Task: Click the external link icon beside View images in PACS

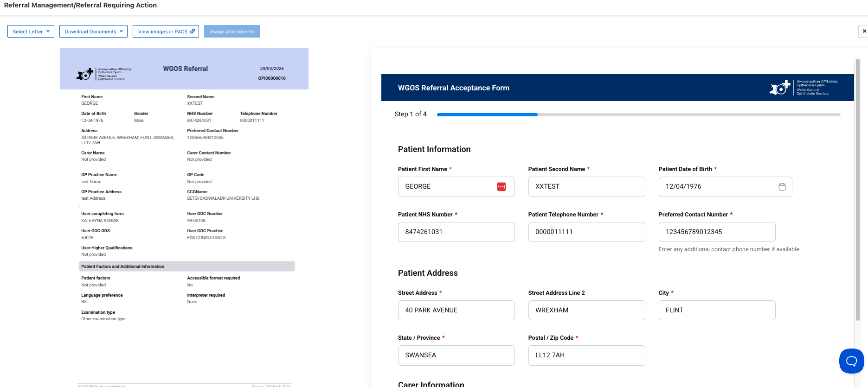Action: tap(193, 31)
